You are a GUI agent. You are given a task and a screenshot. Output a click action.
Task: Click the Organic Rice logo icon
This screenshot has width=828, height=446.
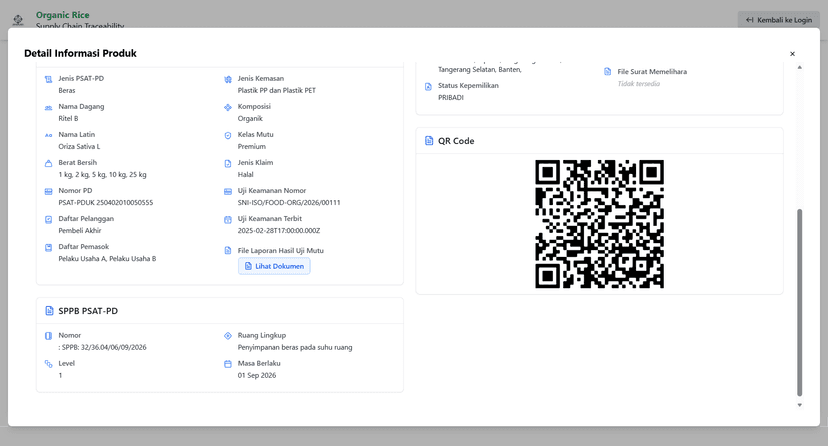pos(18,20)
